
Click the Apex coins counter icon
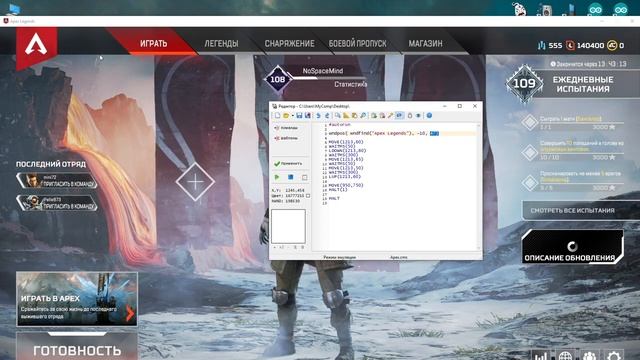[x=612, y=45]
